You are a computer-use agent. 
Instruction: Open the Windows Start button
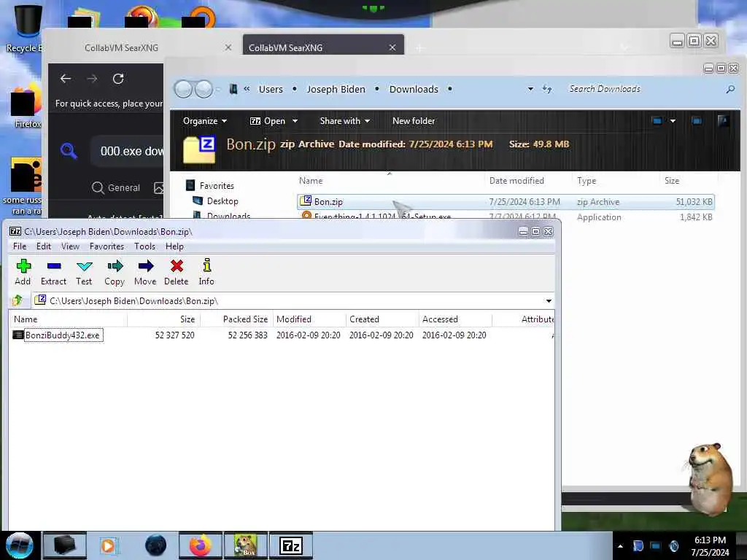tap(20, 545)
